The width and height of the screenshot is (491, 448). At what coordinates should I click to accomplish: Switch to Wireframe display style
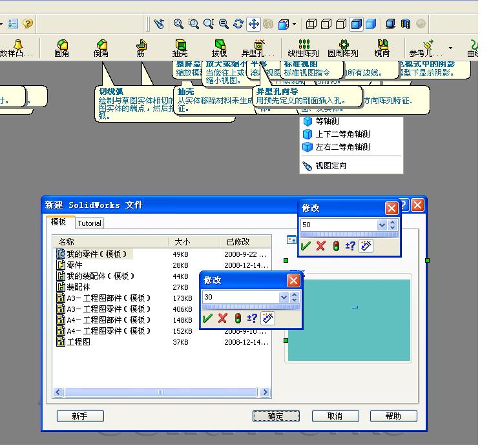click(311, 24)
